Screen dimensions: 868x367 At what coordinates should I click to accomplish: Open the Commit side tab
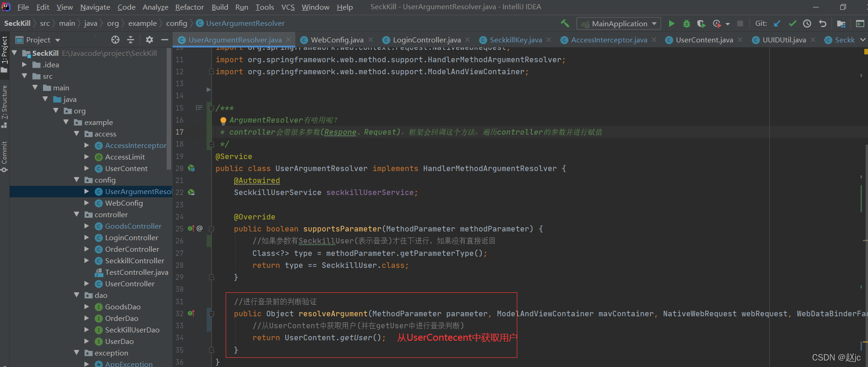(x=4, y=157)
